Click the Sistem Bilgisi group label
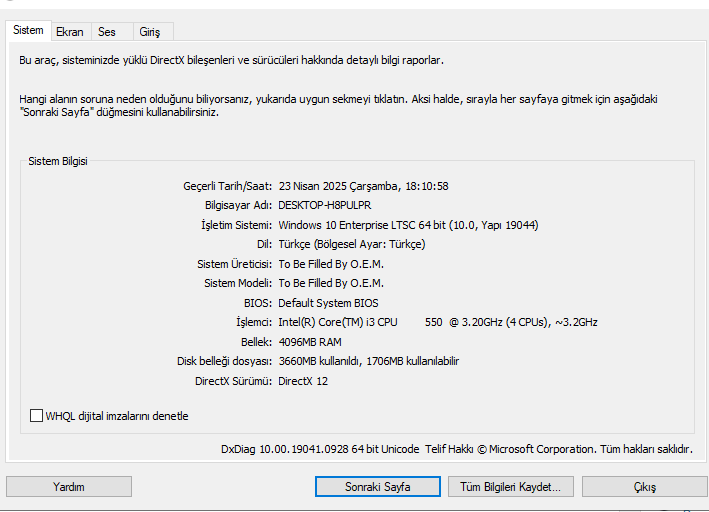The height and width of the screenshot is (512, 709). 58,161
